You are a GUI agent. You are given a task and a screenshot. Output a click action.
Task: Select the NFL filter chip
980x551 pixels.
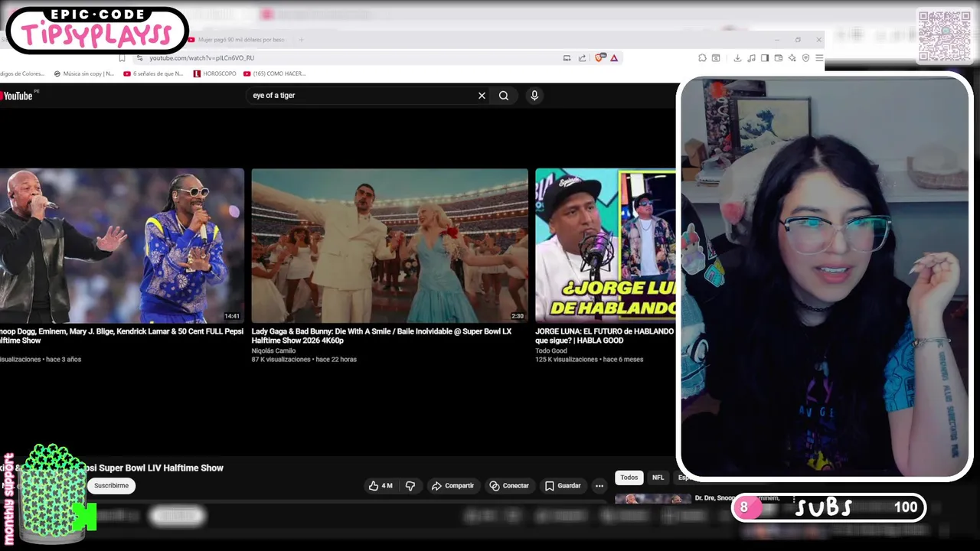click(658, 478)
